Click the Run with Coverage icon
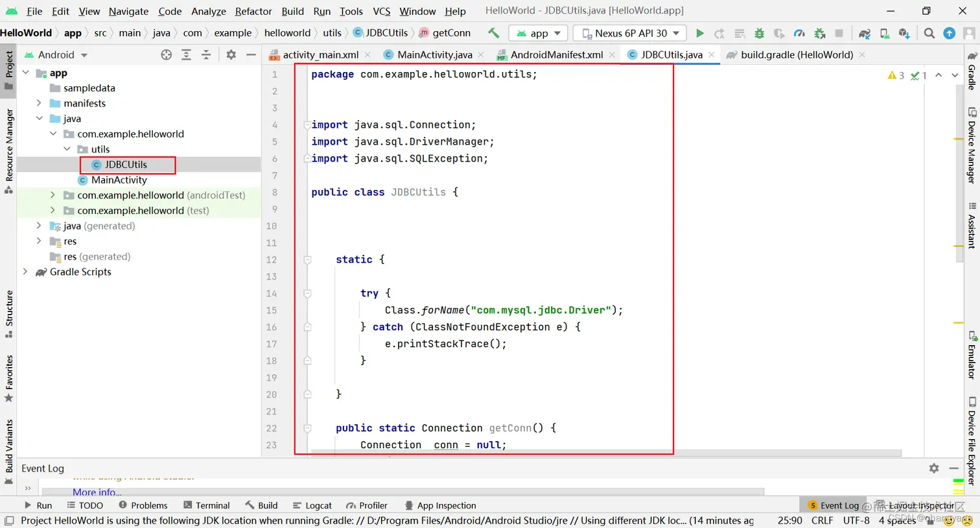The width and height of the screenshot is (980, 528). [x=779, y=33]
